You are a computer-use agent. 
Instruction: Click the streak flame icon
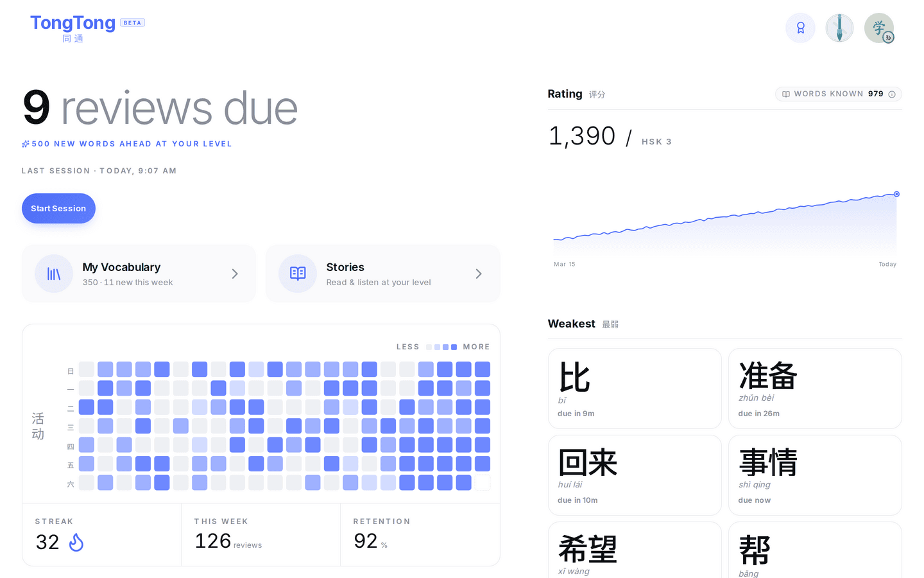76,543
